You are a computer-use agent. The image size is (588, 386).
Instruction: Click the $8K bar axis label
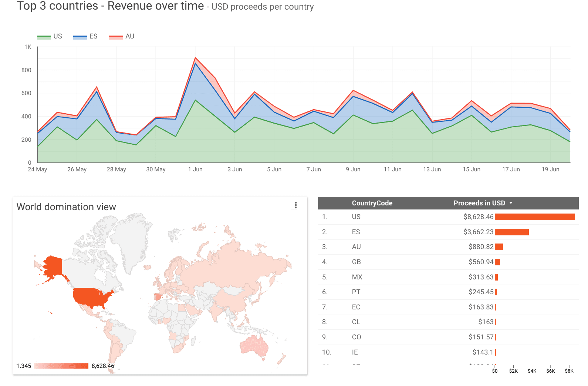(569, 371)
